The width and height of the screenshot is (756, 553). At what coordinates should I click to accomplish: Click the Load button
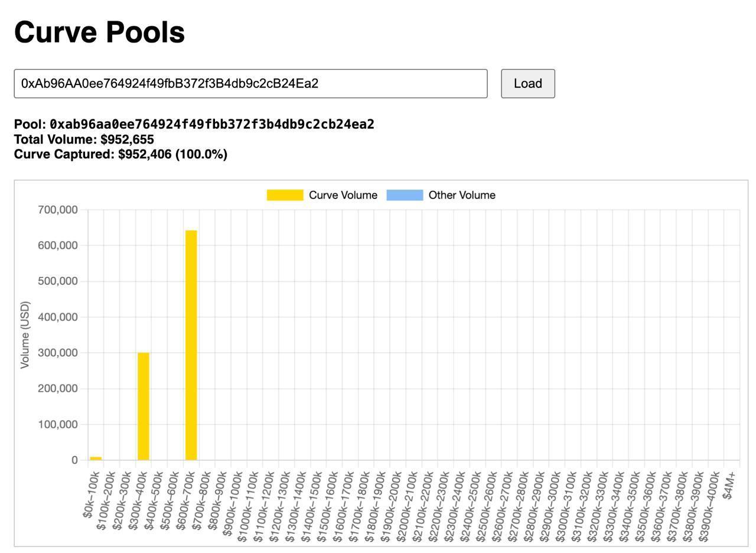click(x=527, y=83)
